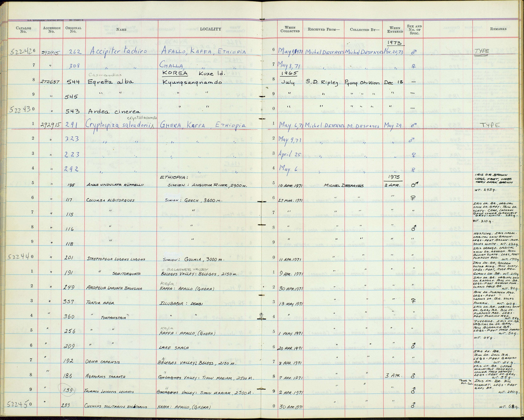524x420 pixels.
Task: Click locality "Simien: Goumia, 3000 m."
Action: pyautogui.click(x=193, y=259)
